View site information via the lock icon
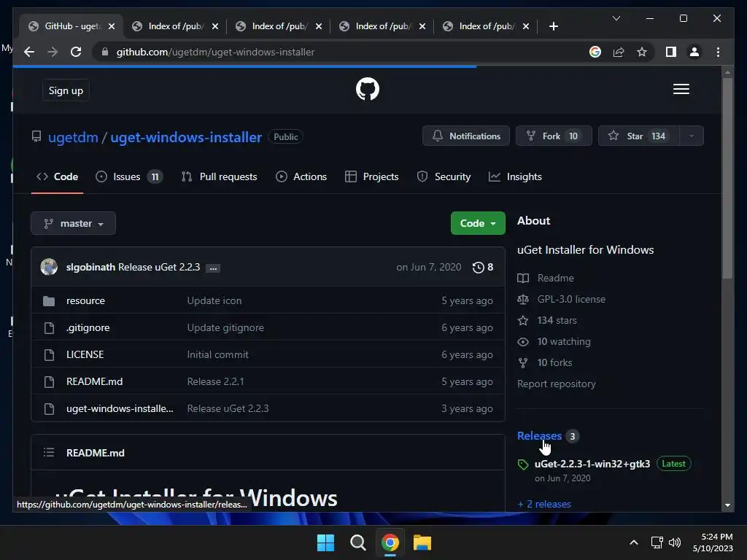Screen dimensions: 747x560 click(x=105, y=52)
